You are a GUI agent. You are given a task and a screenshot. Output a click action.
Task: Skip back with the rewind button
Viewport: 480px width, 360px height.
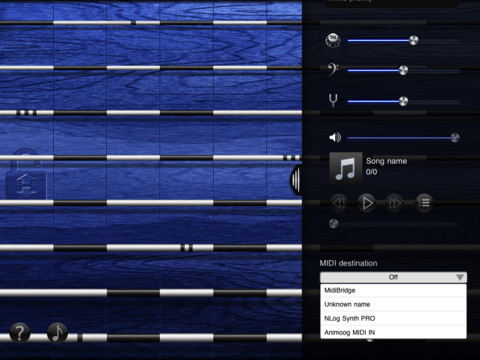click(339, 203)
